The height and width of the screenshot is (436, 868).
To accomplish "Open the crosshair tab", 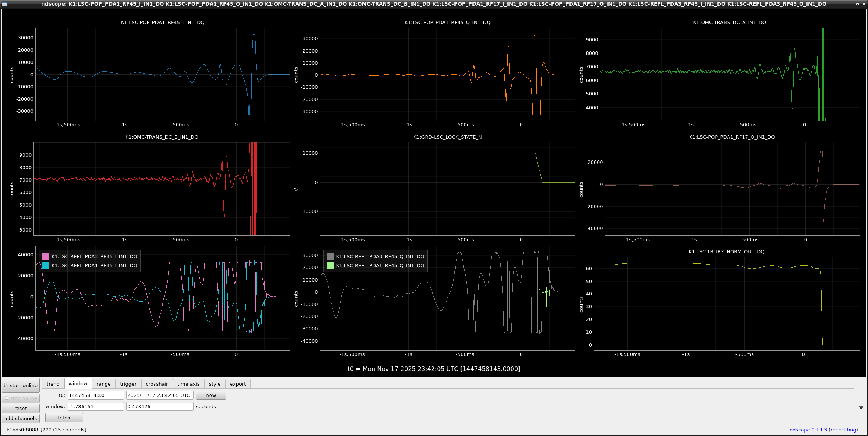I will click(157, 384).
